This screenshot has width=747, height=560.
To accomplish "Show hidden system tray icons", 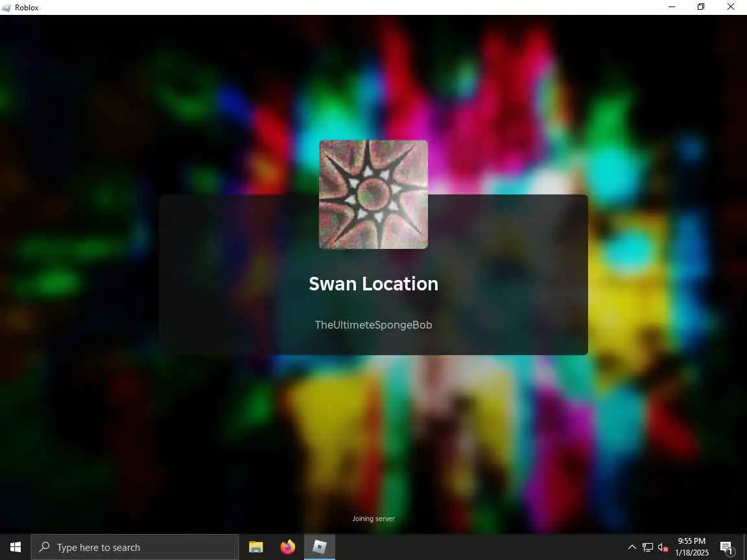I will [x=632, y=547].
